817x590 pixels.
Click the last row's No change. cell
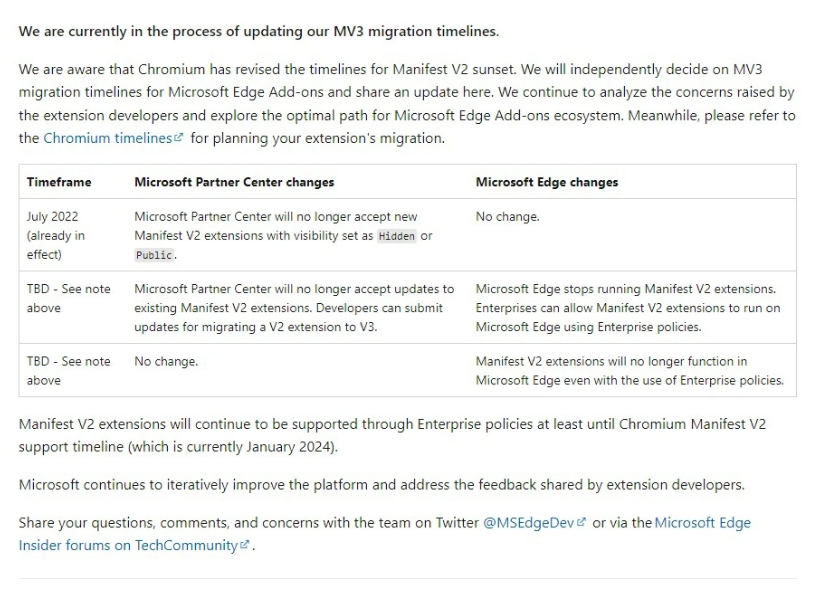tap(298, 370)
